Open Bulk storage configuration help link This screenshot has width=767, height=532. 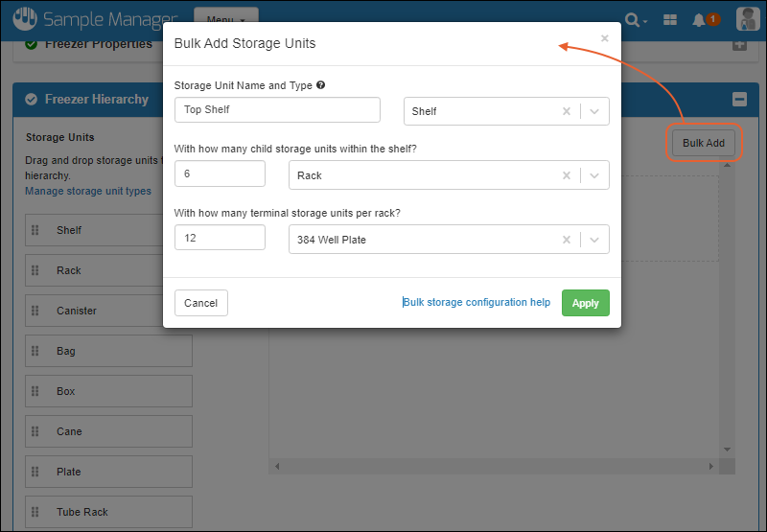coord(476,303)
